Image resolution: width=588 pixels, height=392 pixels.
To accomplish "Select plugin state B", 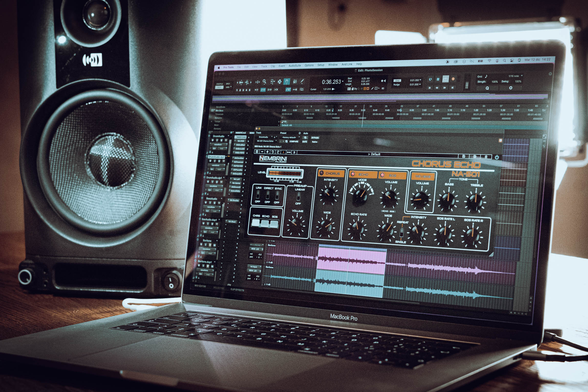I will pos(294,152).
